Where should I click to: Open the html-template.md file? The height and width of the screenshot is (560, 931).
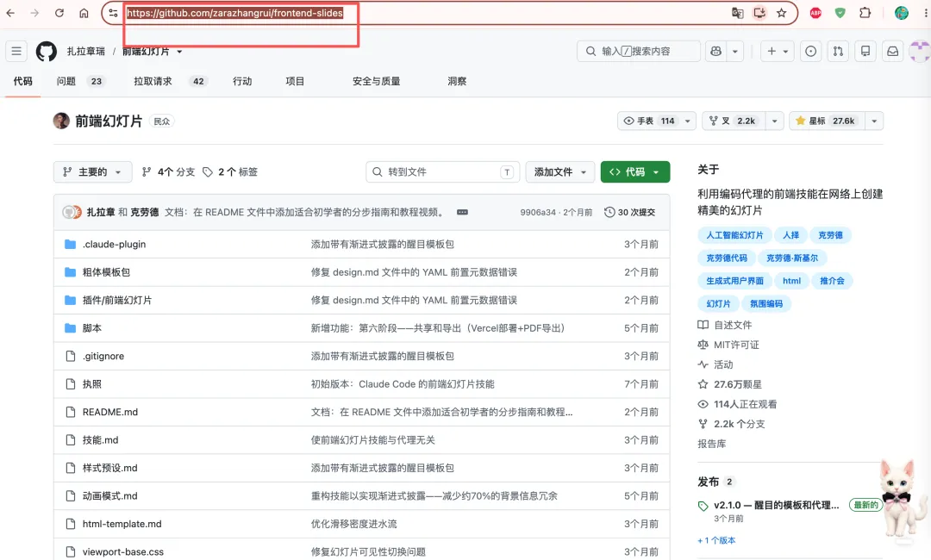pyautogui.click(x=122, y=524)
